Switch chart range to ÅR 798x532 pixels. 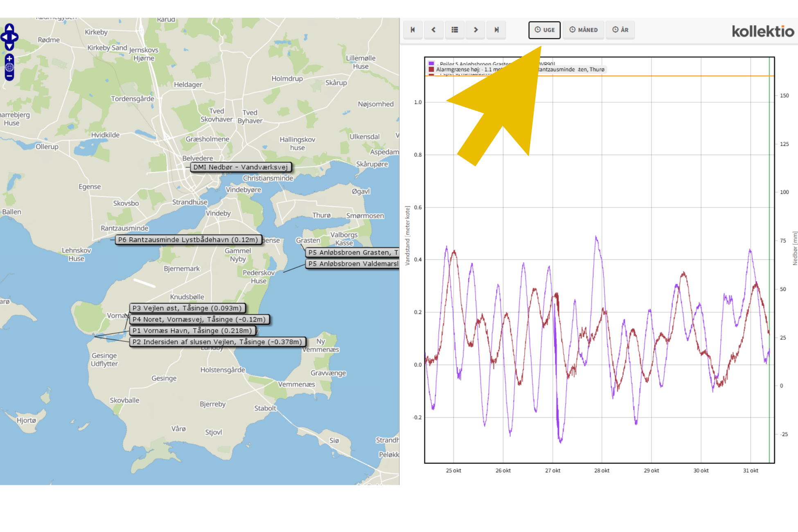pos(620,30)
